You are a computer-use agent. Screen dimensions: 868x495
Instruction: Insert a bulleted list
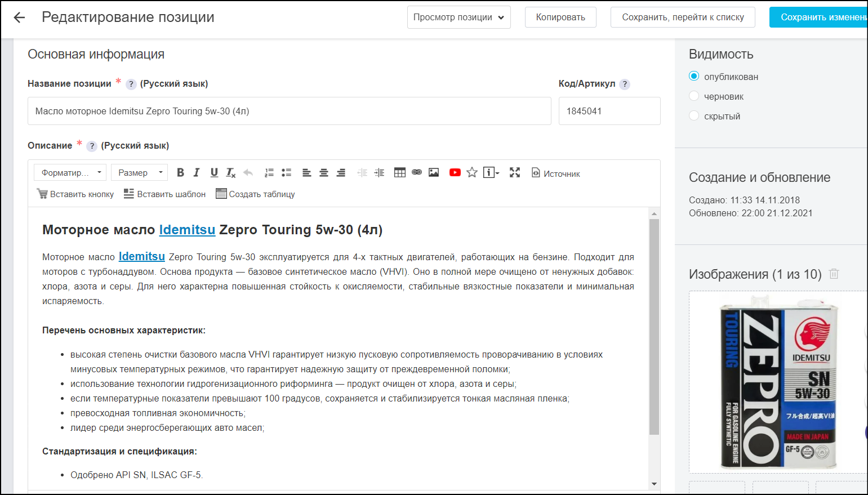point(286,172)
